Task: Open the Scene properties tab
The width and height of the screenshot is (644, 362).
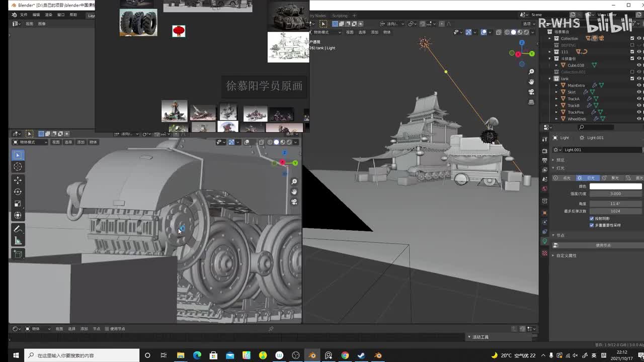Action: point(544,179)
